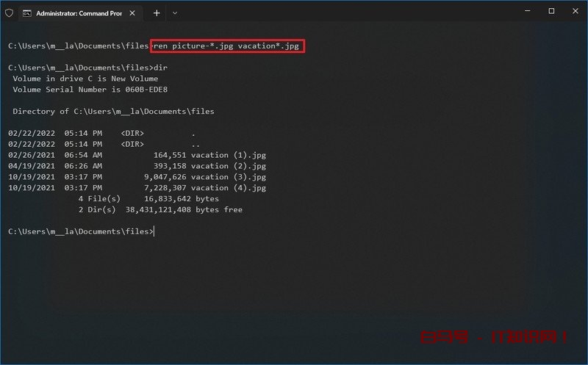Click the administrator shield icon in title bar

9,12
